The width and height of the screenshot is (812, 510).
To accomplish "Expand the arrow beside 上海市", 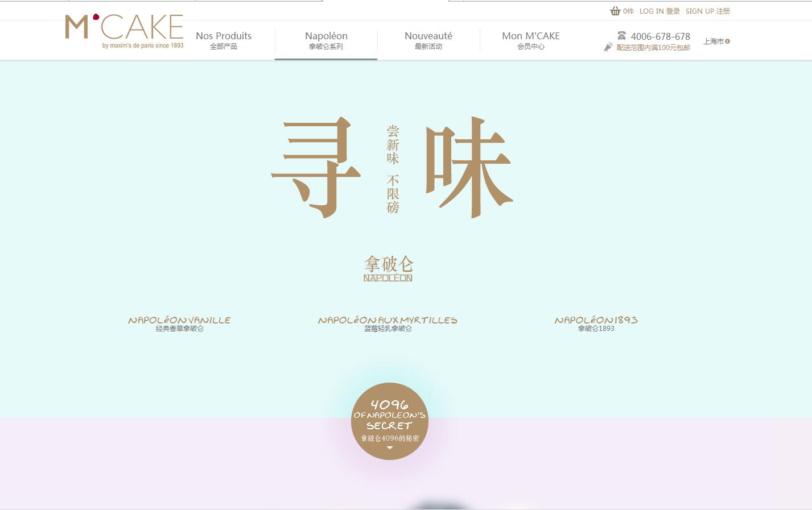I will [x=728, y=41].
